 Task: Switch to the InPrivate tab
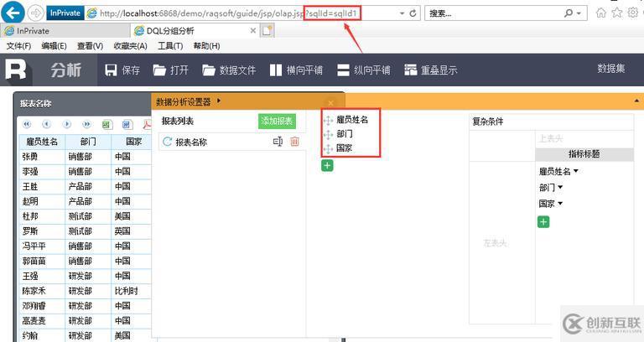click(65, 31)
